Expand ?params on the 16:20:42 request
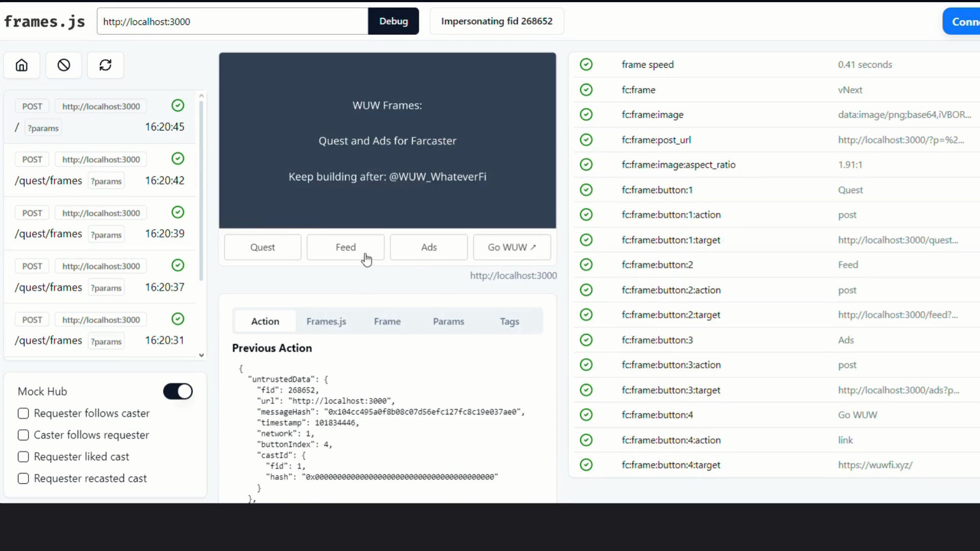This screenshot has height=551, width=980. (106, 181)
